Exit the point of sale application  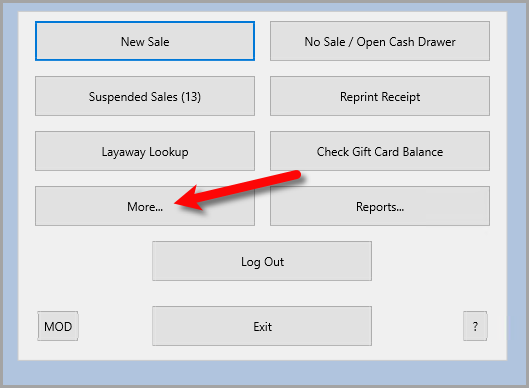tap(262, 326)
